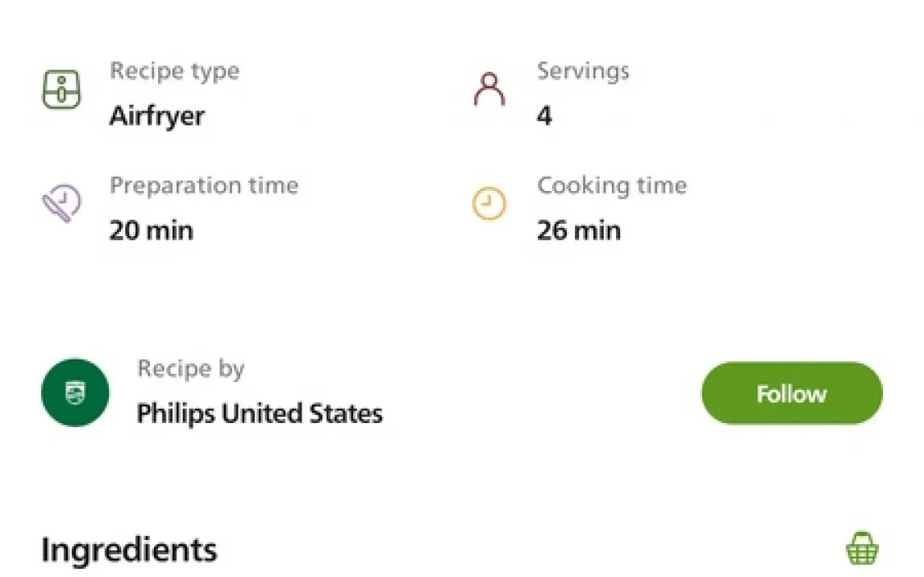924x577 pixels.
Task: Tap the Ingredients section heading
Action: point(129,550)
